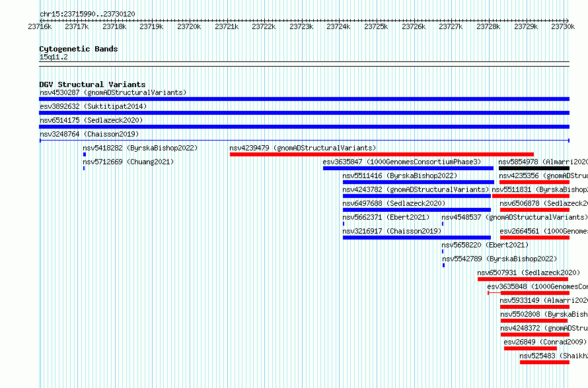This screenshot has width=588, height=388.
Task: Click the blue bar under nsv6497688
Action: pos(417,210)
